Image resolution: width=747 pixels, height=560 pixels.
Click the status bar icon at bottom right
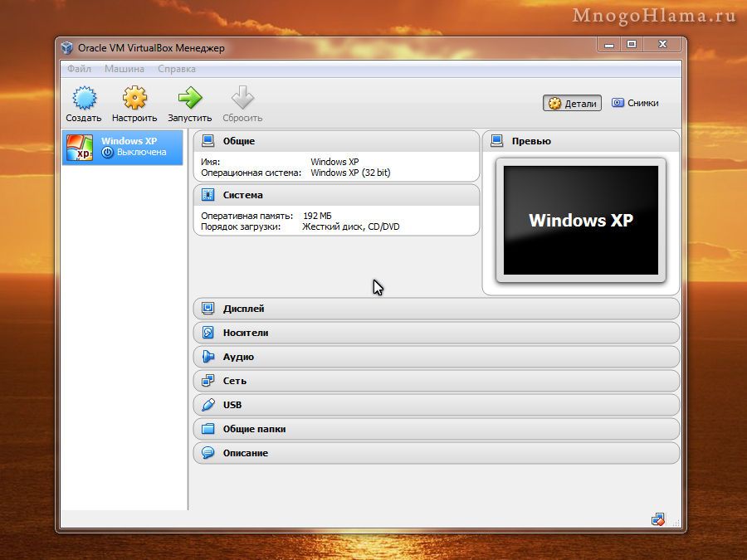click(x=658, y=519)
